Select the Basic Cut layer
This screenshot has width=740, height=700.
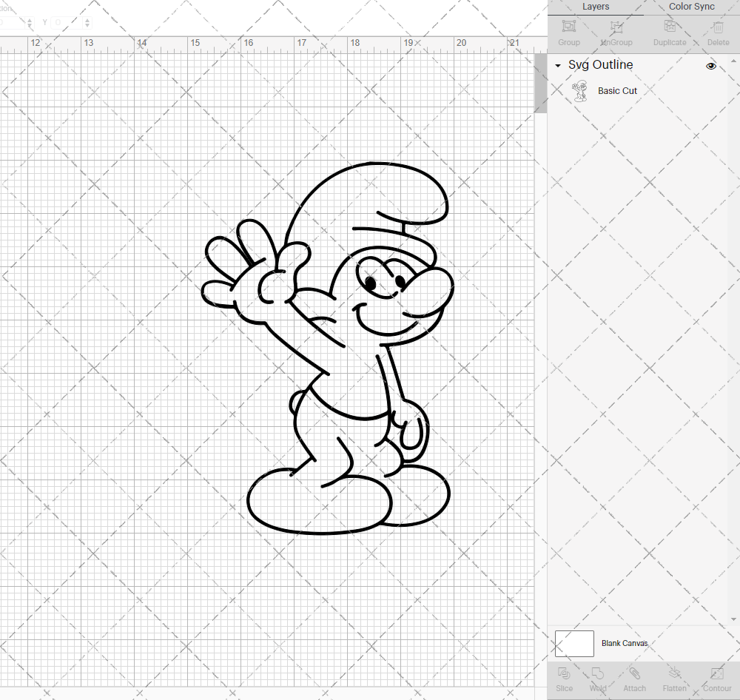coord(618,90)
